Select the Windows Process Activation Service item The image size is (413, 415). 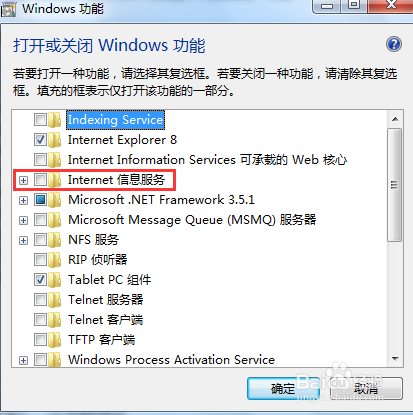click(x=171, y=360)
